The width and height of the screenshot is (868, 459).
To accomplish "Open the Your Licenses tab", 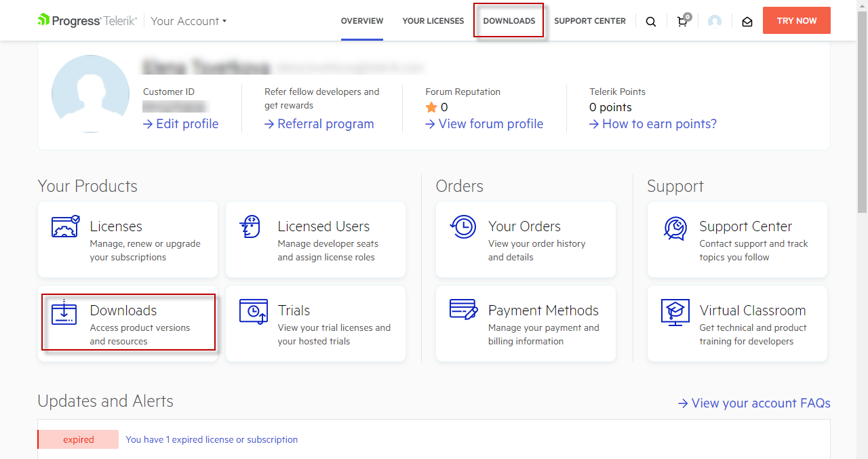I will pyautogui.click(x=433, y=21).
